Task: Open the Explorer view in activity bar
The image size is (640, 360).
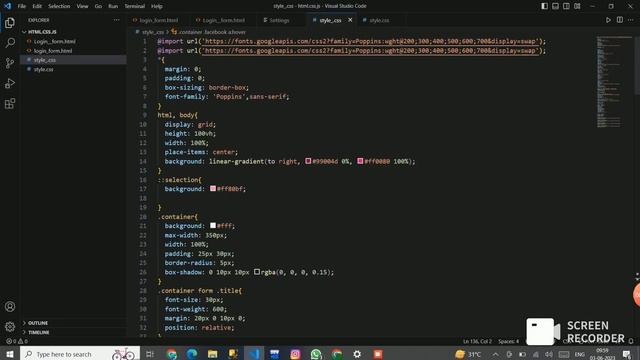Action: [x=10, y=23]
